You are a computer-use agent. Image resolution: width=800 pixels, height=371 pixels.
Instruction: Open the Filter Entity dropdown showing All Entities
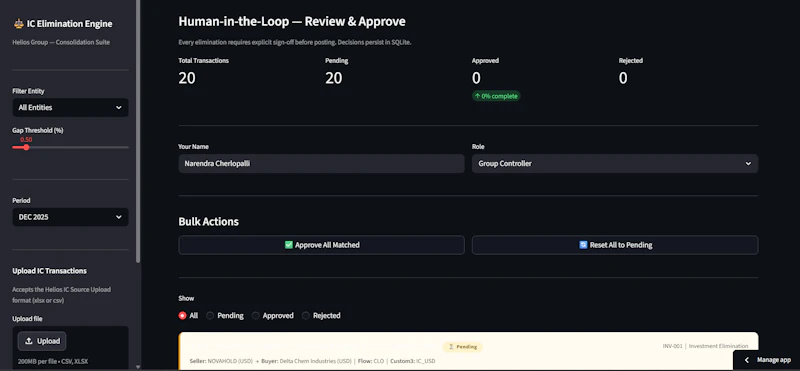click(x=70, y=108)
